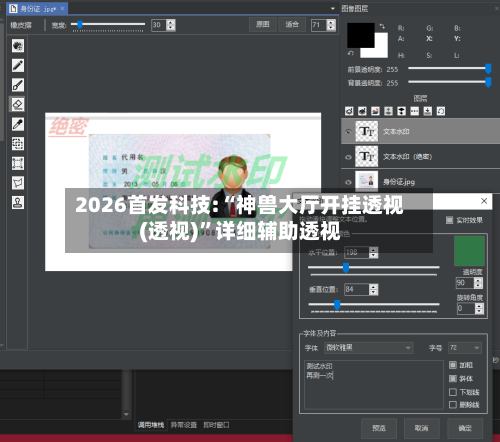
Task: Swap foreground and background colors arrow
Action: coord(382,26)
